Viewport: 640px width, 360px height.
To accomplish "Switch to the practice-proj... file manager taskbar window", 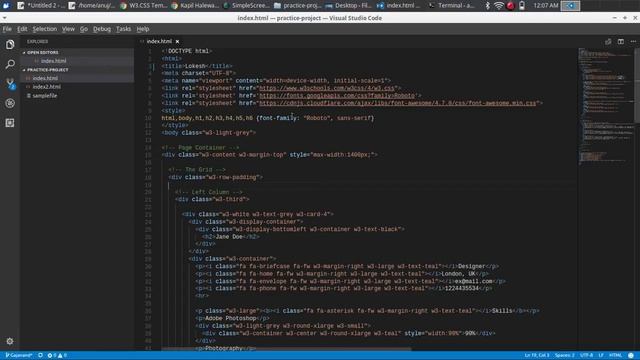I will (x=298, y=5).
